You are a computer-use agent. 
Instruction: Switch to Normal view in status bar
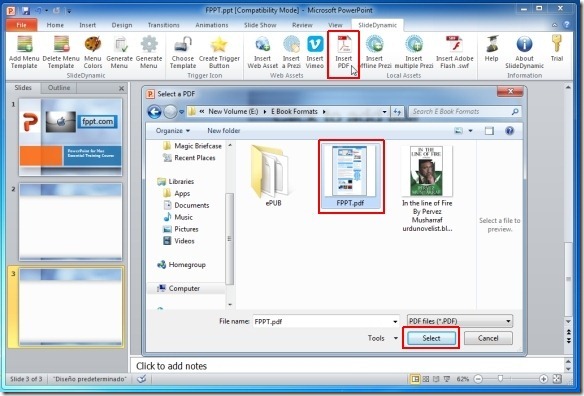point(415,379)
